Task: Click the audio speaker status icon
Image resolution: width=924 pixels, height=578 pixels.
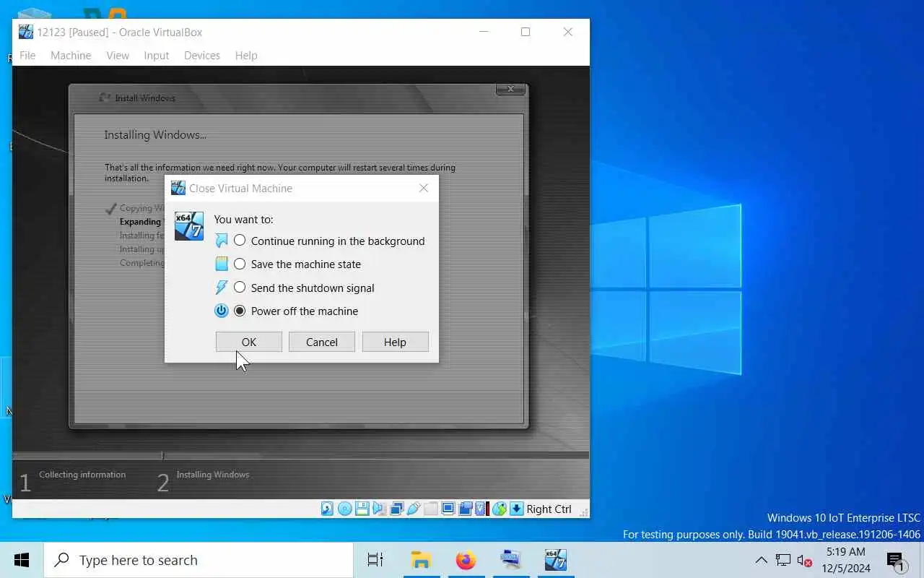Action: coord(380,509)
